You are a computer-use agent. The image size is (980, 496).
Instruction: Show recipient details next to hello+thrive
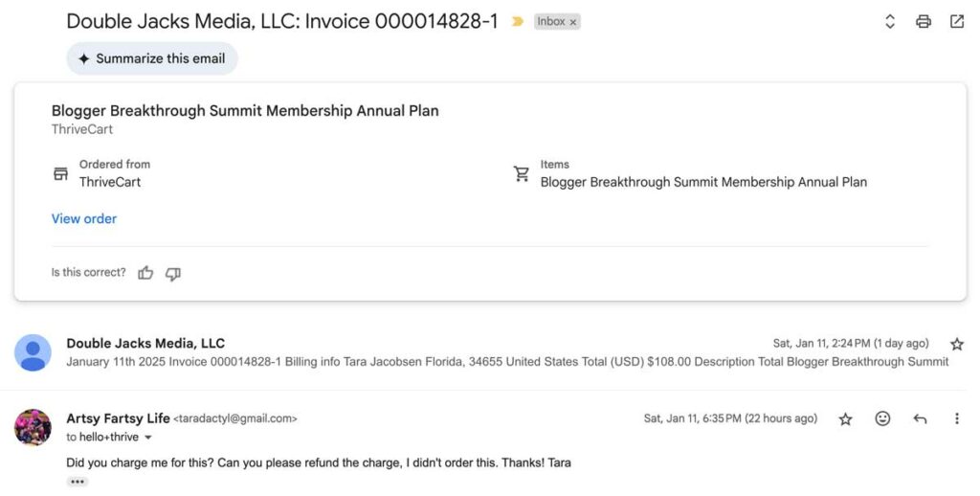tap(148, 438)
